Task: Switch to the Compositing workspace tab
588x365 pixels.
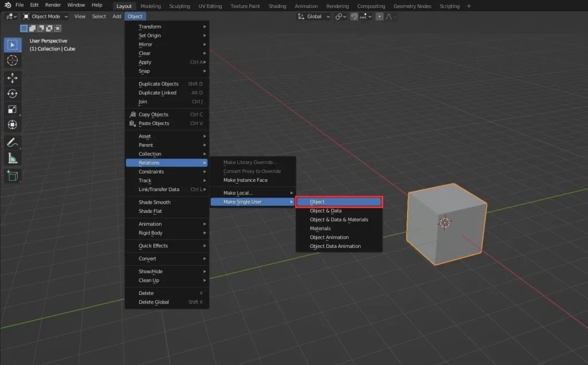Action: 371,6
